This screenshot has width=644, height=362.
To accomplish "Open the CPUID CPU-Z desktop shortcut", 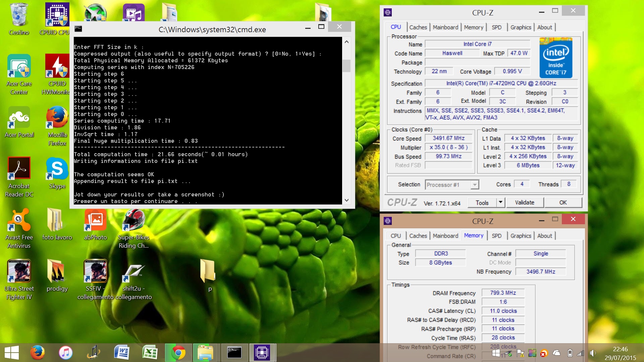I will pyautogui.click(x=57, y=19).
